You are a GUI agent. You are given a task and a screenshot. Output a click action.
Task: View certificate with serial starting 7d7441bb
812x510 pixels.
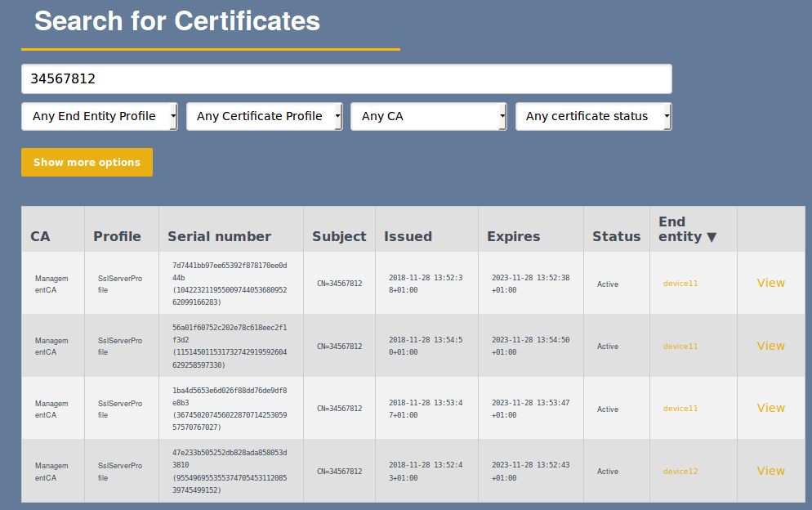coord(770,283)
